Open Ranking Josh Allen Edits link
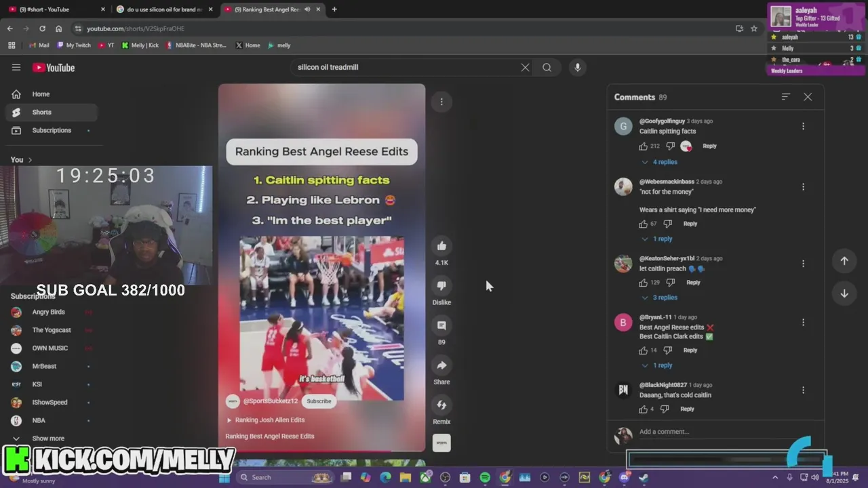 (x=270, y=420)
